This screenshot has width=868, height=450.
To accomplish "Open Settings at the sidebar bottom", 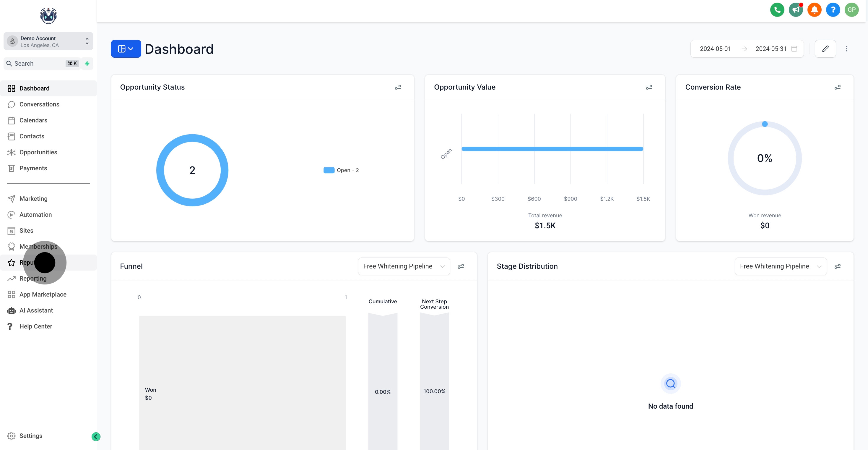I will [31, 436].
